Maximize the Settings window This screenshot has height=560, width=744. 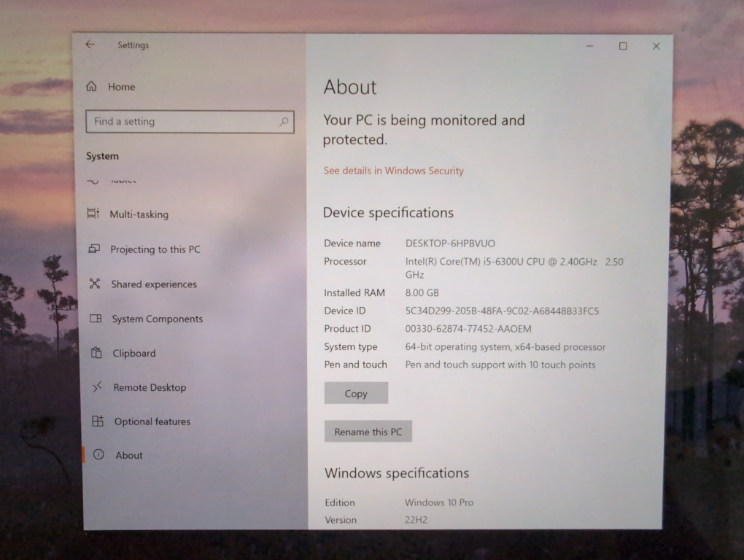(623, 46)
